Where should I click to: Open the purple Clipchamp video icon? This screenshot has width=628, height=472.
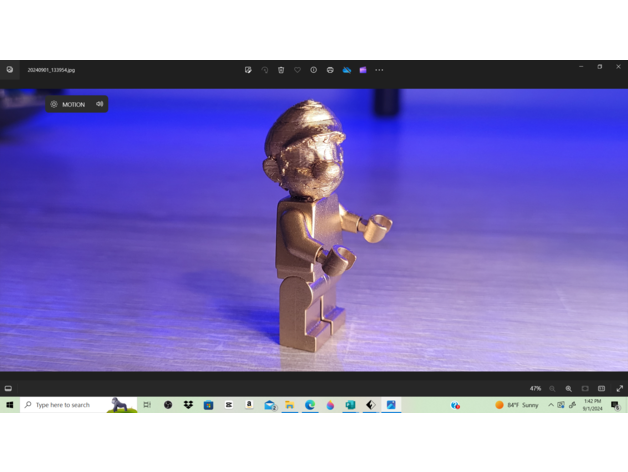click(x=363, y=70)
